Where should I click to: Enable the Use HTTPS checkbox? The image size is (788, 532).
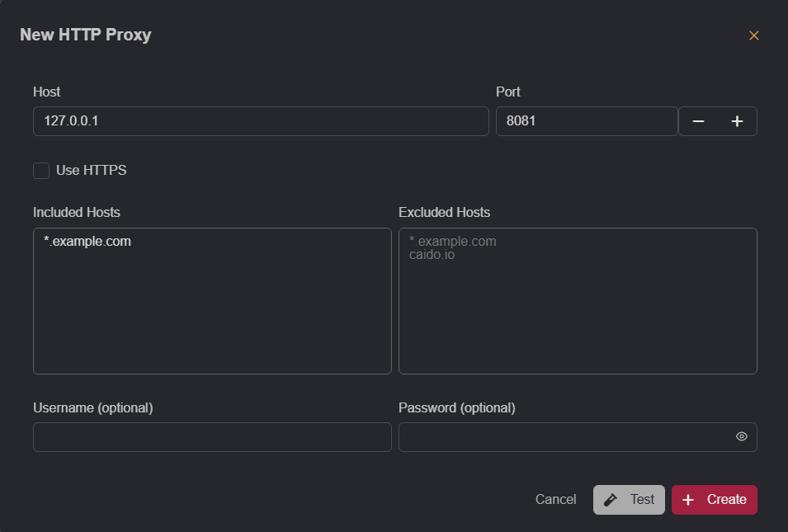[x=41, y=170]
